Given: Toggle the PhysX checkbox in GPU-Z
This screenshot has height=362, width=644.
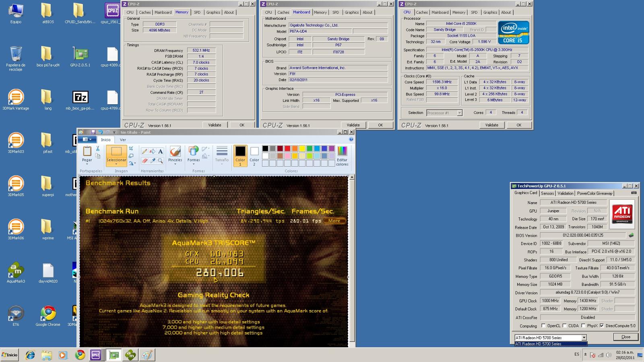Looking at the screenshot, I should point(583,326).
